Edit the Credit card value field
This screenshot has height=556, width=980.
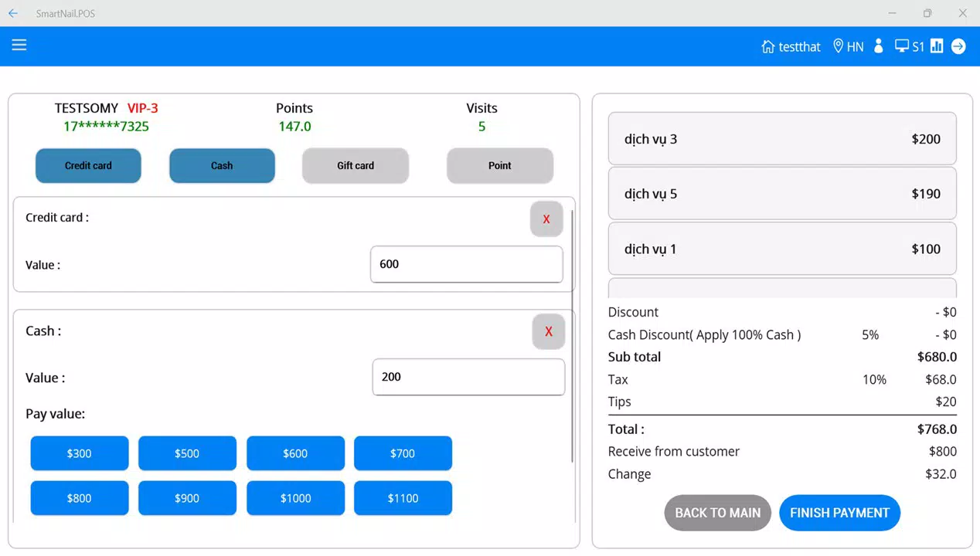point(467,264)
